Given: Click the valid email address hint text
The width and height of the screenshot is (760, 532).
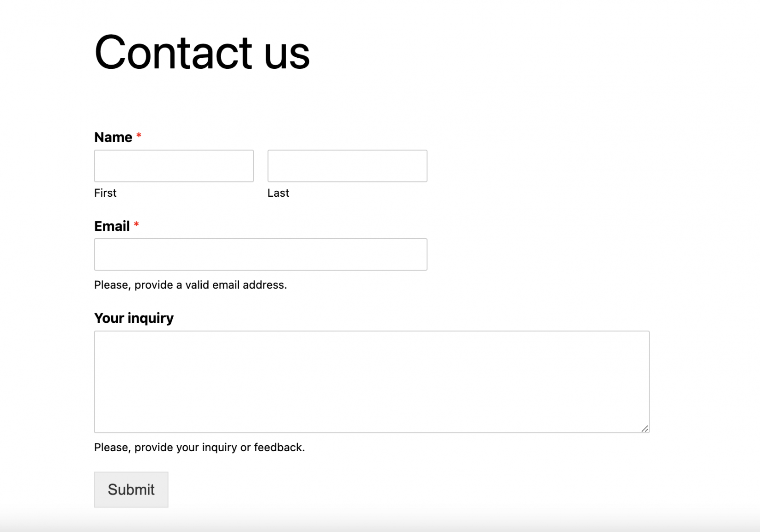Looking at the screenshot, I should coord(190,285).
